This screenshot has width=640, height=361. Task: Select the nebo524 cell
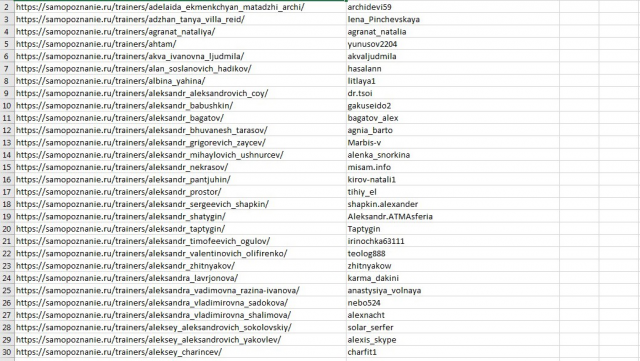[453, 303]
